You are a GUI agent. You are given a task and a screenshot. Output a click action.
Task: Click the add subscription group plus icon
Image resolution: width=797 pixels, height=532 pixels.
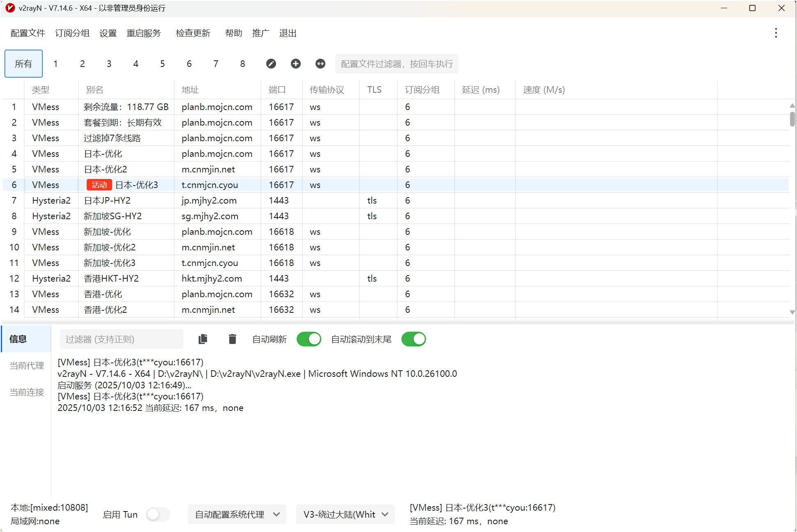click(295, 64)
